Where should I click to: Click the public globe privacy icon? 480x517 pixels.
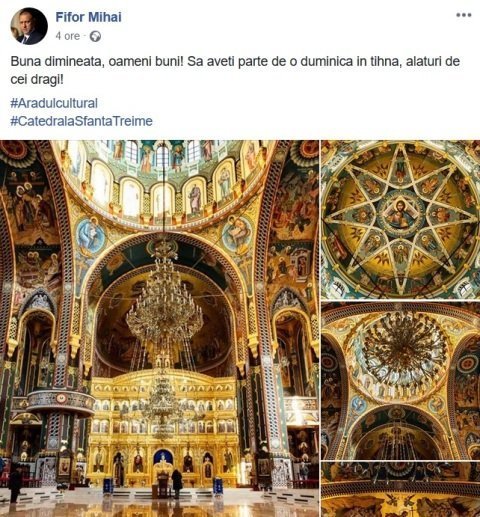(95, 36)
